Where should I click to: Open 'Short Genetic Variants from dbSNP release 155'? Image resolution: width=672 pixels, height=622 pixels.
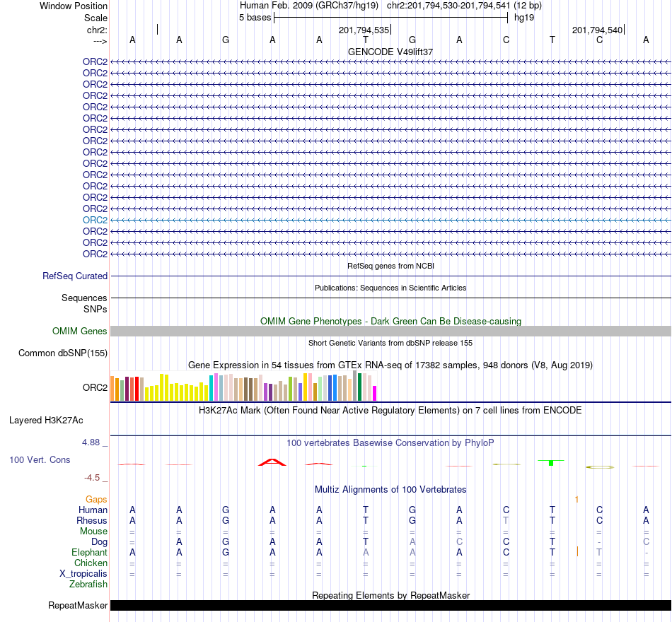click(390, 343)
